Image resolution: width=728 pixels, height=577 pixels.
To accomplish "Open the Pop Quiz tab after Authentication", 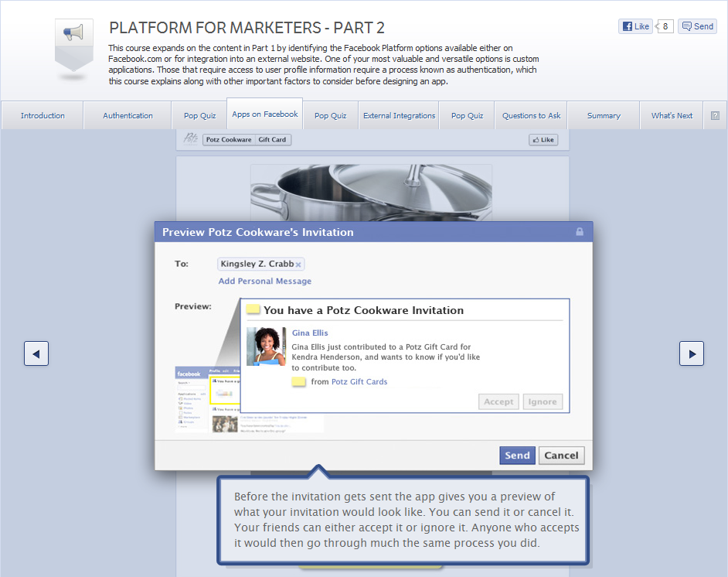I will (x=199, y=116).
